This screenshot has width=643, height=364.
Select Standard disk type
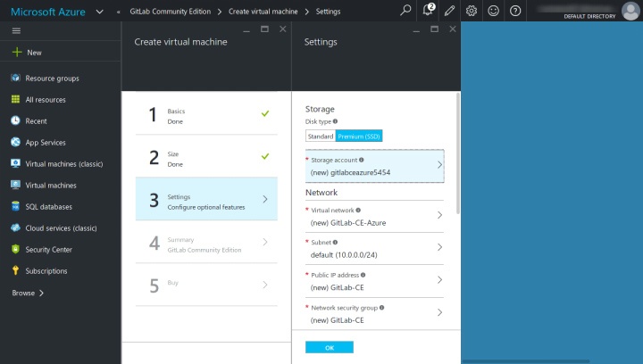pos(321,136)
